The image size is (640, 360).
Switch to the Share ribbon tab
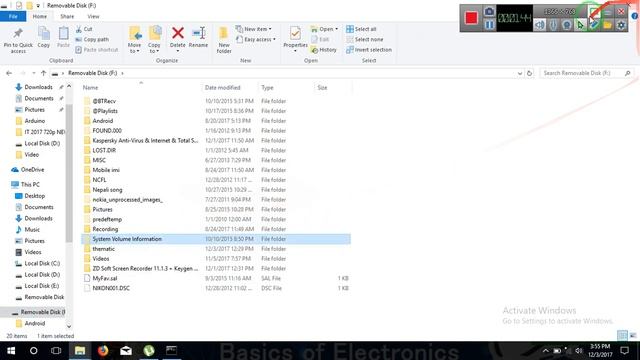67,16
